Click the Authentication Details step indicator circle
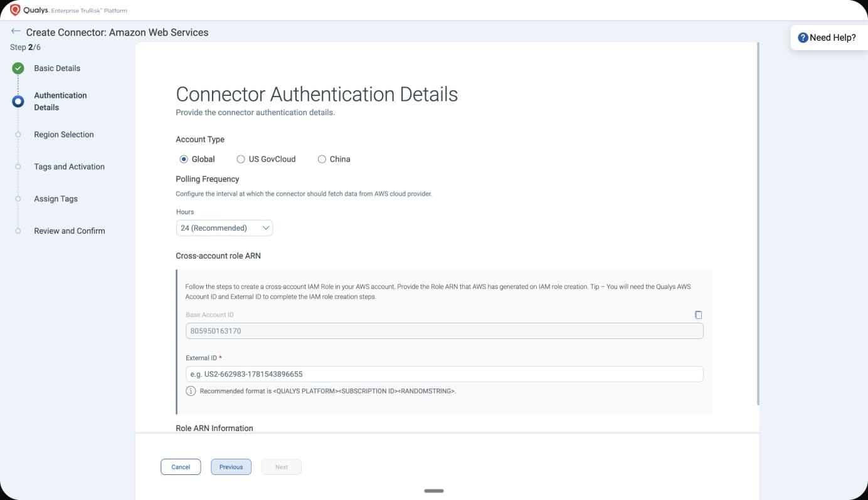Viewport: 868px width, 500px height. 18,101
